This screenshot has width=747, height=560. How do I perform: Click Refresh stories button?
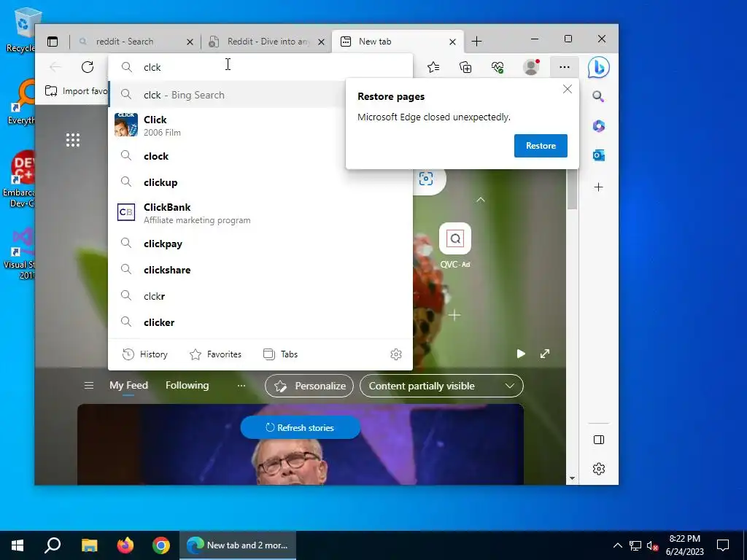click(x=300, y=427)
